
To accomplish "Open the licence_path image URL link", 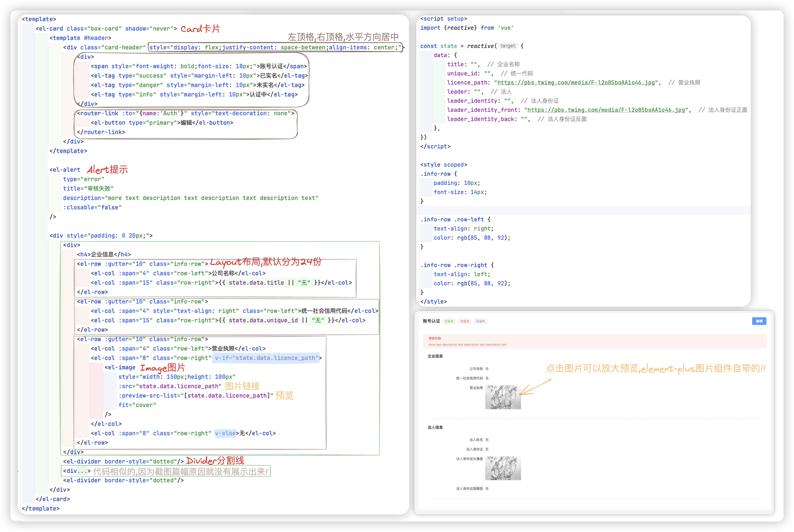I will click(576, 83).
